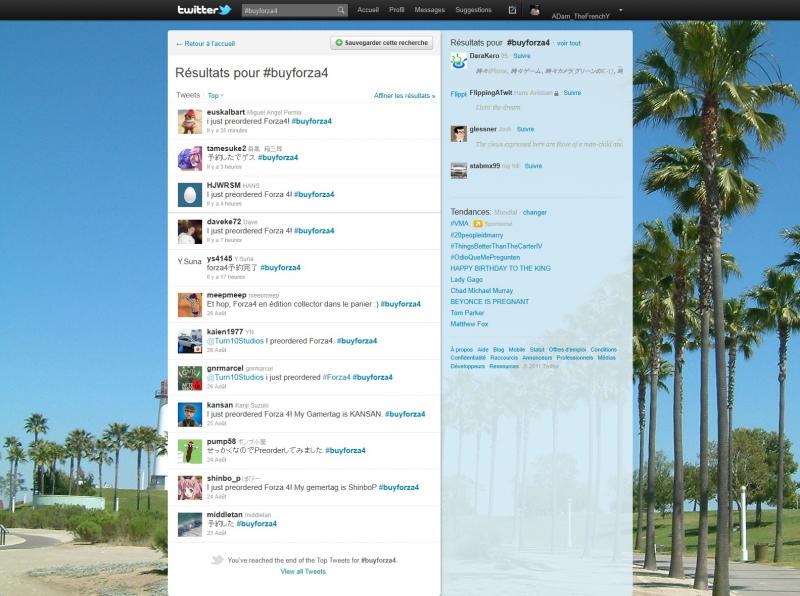This screenshot has height=596, width=800.
Task: Open BEYONCE IS PREGNANT trend
Action: [490, 302]
